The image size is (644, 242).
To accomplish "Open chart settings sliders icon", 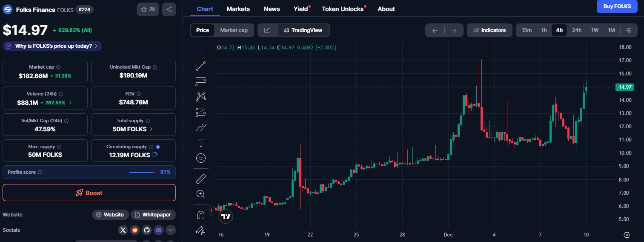I will point(629,30).
